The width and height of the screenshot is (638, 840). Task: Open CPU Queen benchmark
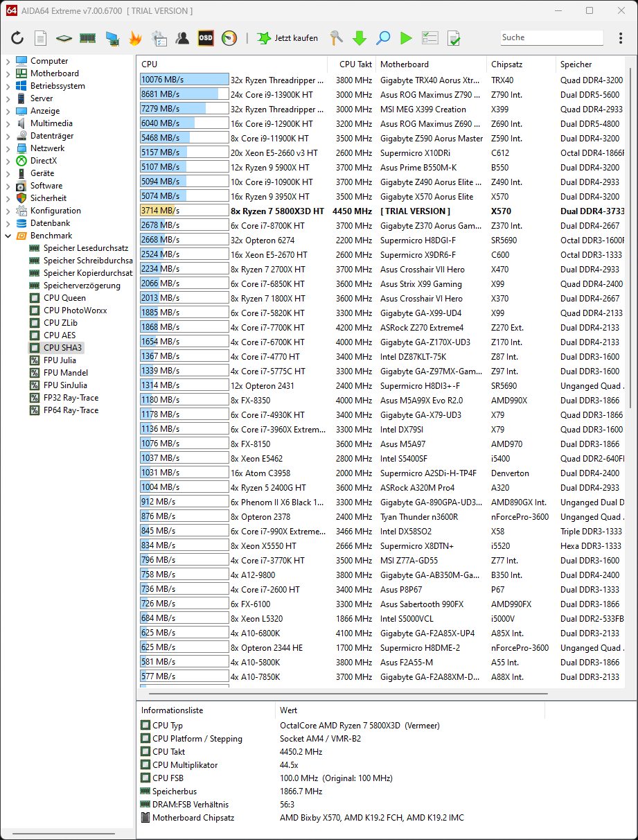point(64,298)
